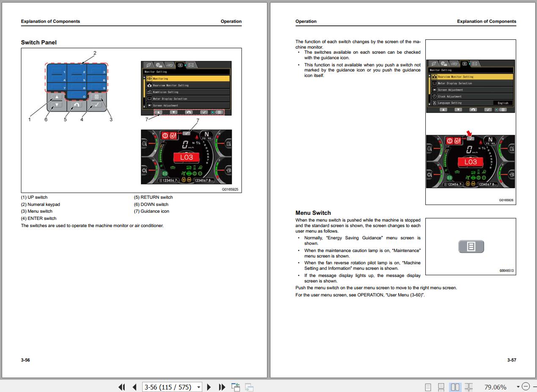
Task: Click the sentence referencing User Menu (3-60)
Action: point(360,295)
